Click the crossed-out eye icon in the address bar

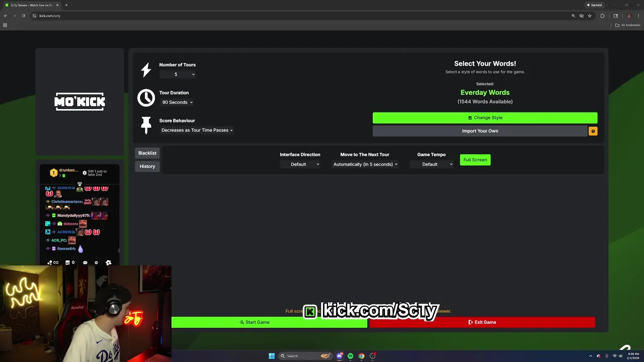[x=581, y=16]
